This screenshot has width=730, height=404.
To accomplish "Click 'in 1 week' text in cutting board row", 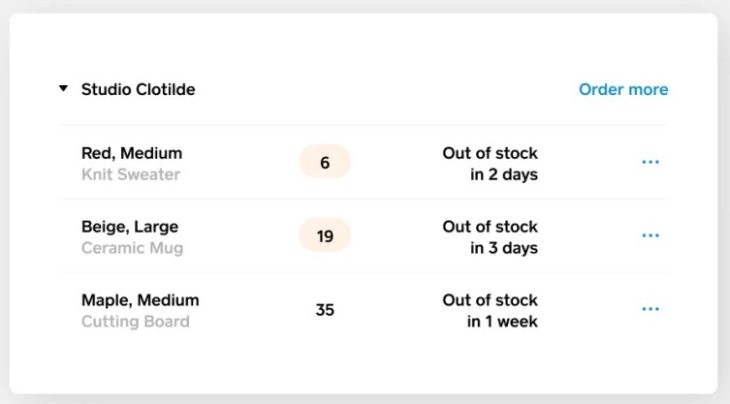I will 502,322.
